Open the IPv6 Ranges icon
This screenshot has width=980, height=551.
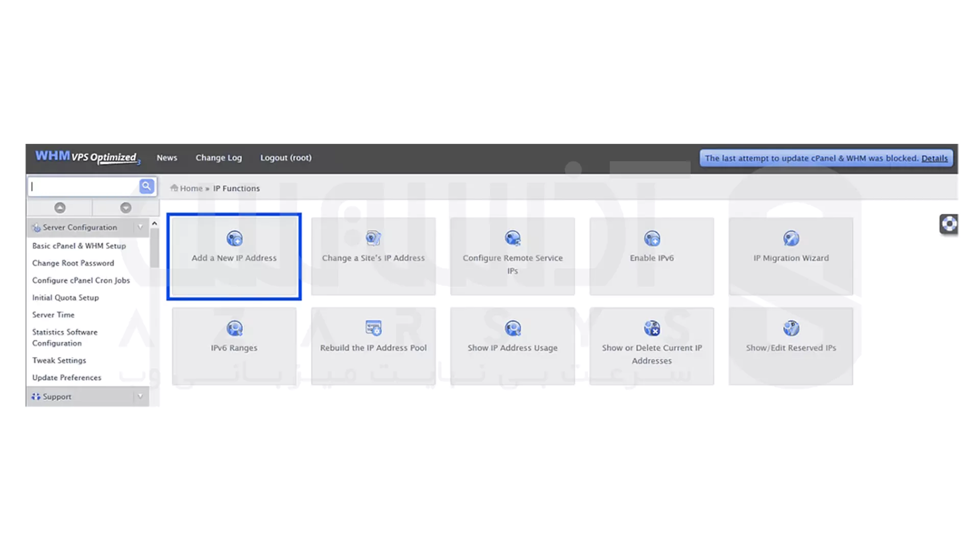tap(234, 329)
